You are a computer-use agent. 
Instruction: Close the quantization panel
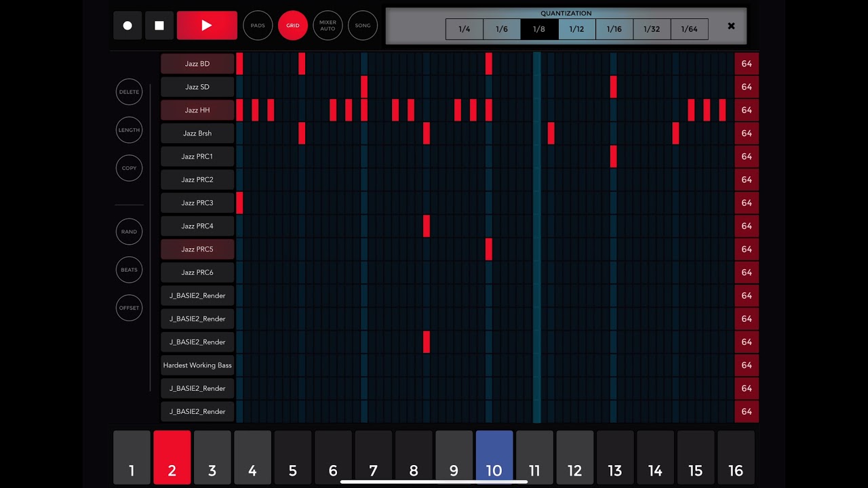click(731, 26)
